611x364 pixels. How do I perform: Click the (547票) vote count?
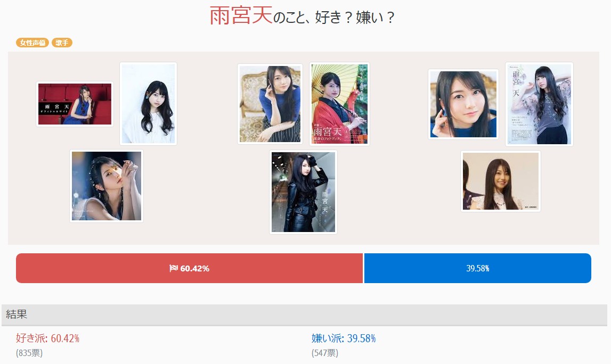325,353
